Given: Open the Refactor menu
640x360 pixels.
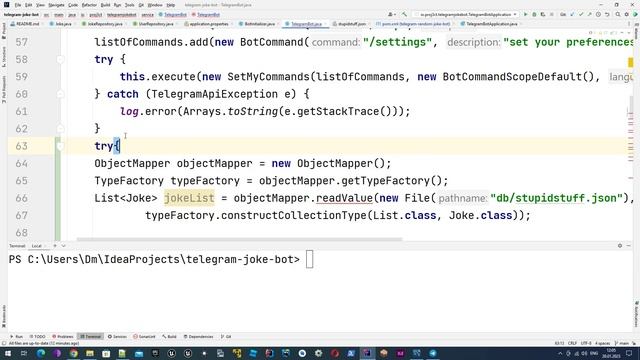Looking at the screenshot, I should click(89, 5).
